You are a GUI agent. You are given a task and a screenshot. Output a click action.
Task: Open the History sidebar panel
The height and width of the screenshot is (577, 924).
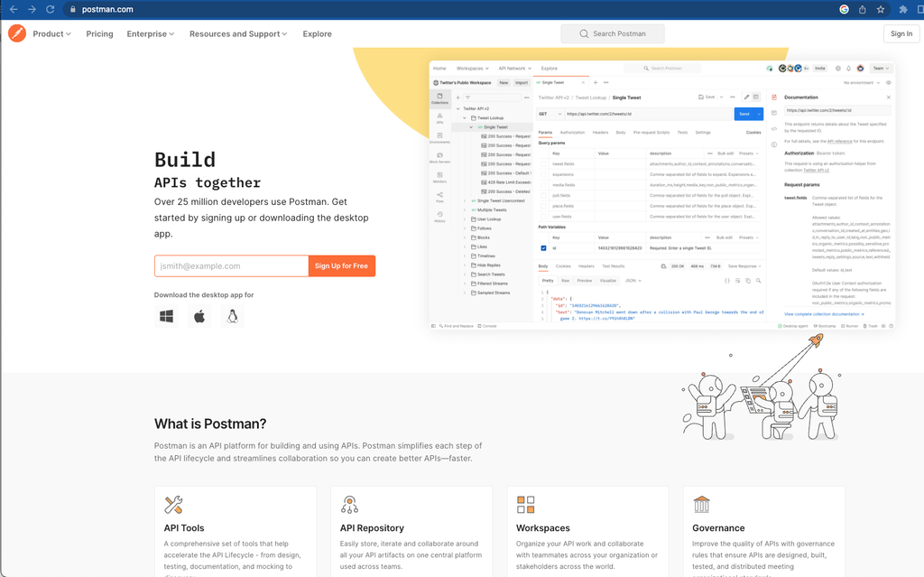[x=440, y=214]
